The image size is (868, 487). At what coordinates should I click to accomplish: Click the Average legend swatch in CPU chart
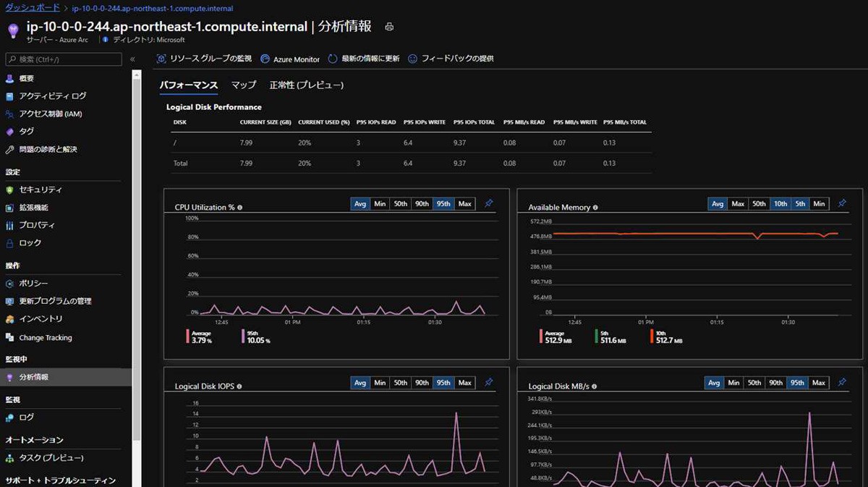pos(188,336)
